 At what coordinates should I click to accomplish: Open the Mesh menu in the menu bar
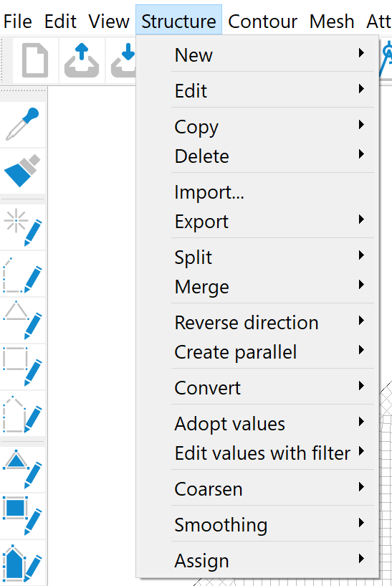(x=332, y=21)
